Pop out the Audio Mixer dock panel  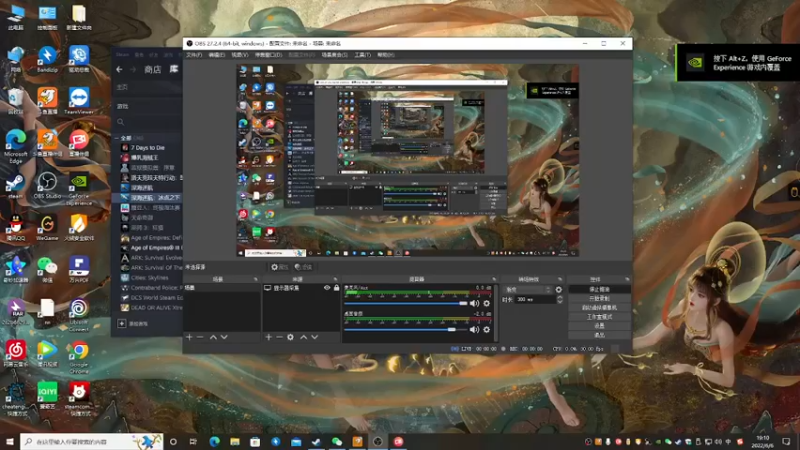494,280
